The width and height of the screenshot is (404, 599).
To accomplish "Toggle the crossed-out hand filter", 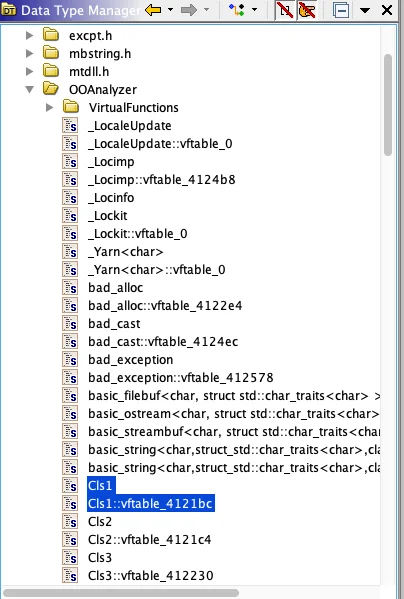I will [307, 10].
